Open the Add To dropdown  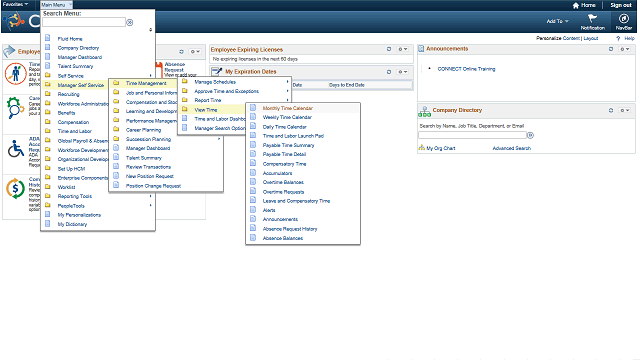[557, 21]
